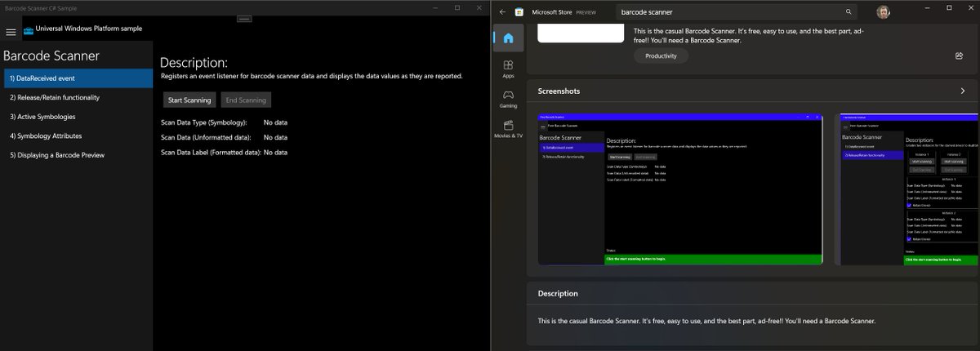
Task: Minimize the Barcode Scanner sample window
Action: click(434, 7)
